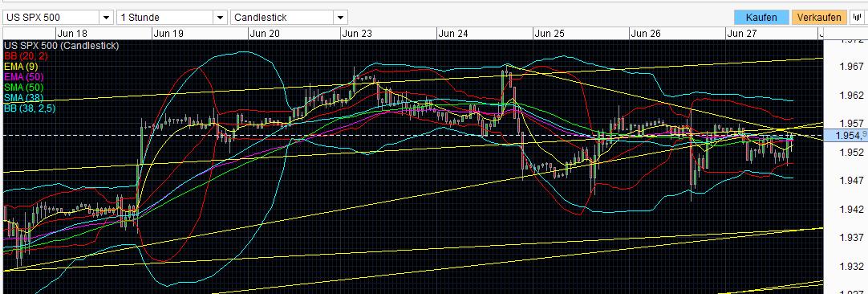Screen dimensions: 868x294
Task: Click the Kaufen button
Action: point(761,17)
